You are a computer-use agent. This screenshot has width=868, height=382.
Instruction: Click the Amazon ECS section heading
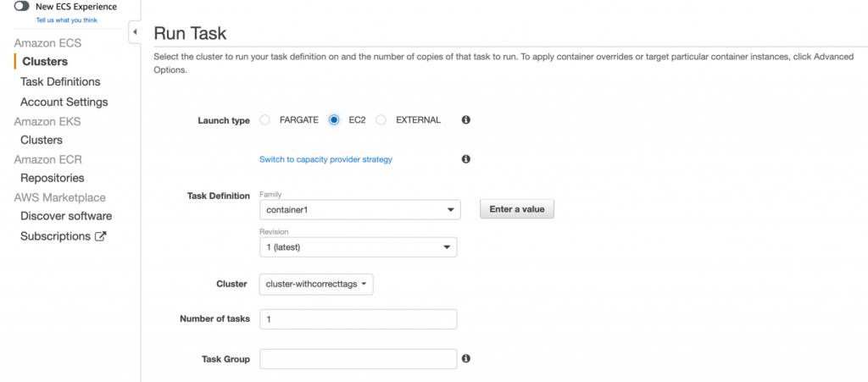pos(47,43)
